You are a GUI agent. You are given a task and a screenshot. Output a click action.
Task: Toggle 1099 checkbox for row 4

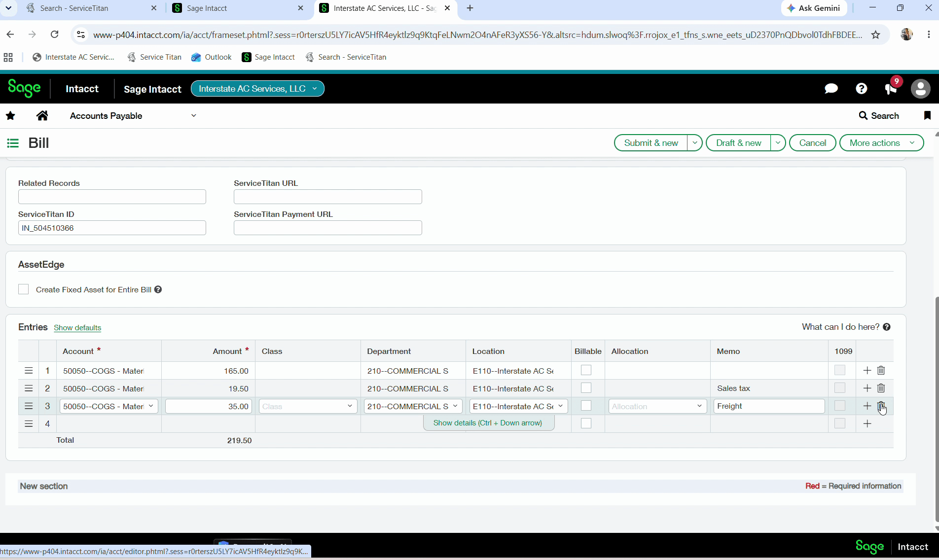(840, 423)
